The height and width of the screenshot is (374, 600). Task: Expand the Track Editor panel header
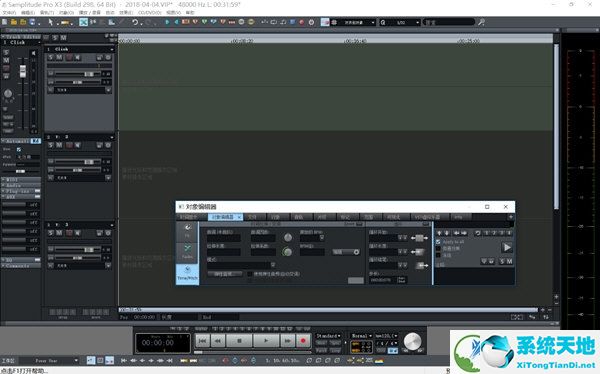point(21,37)
